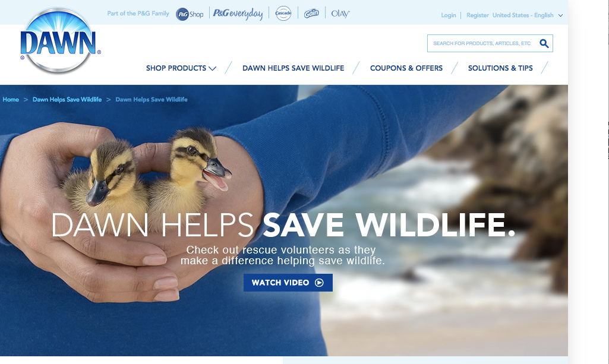The image size is (609, 364).
Task: Visit the Cascade brand logo
Action: tap(283, 14)
